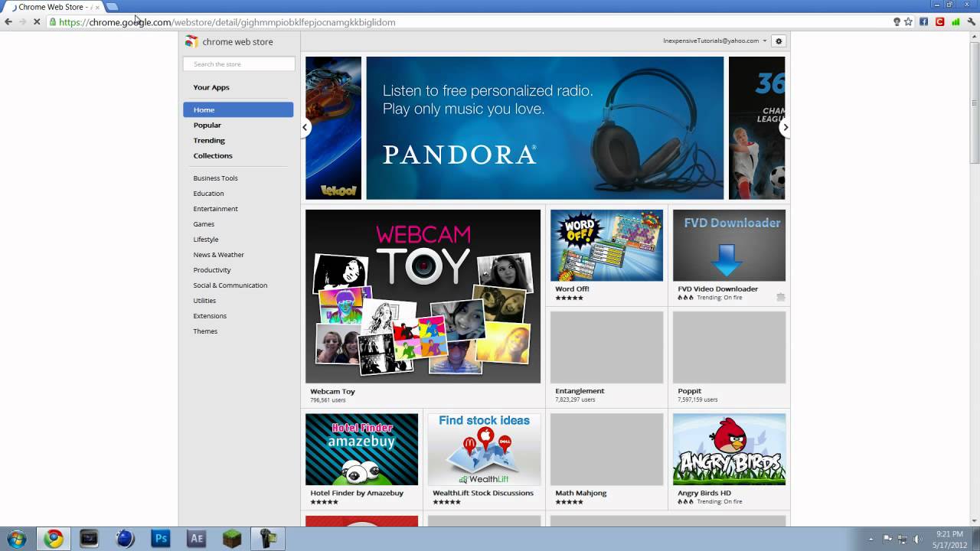Open Your Apps in the sidebar
This screenshot has width=980, height=551.
[211, 87]
